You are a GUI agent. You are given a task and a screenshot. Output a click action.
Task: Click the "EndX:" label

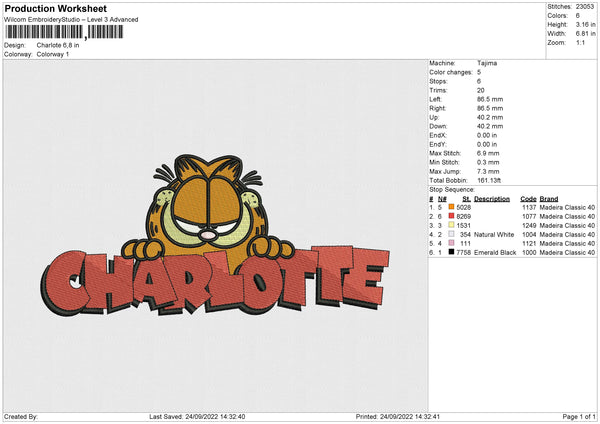coord(438,135)
